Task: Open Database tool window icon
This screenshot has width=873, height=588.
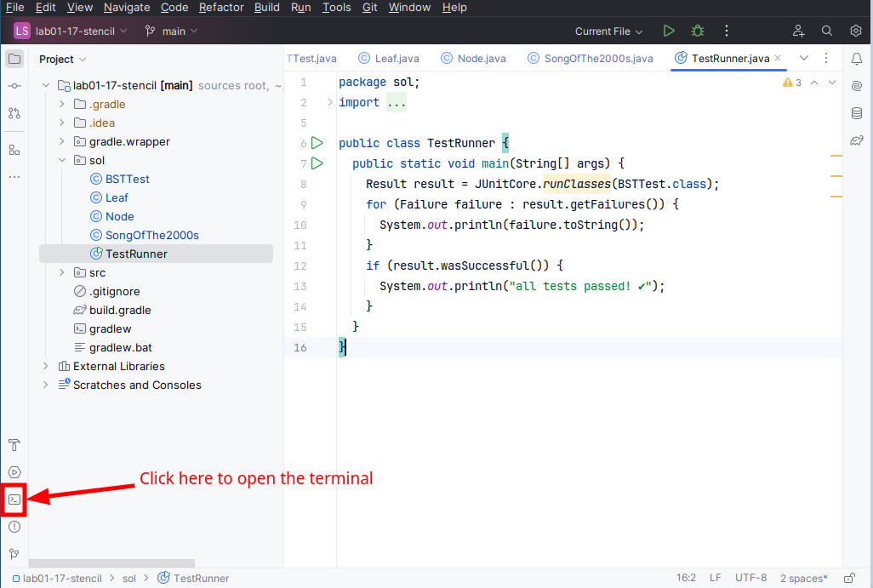Action: coord(857,113)
